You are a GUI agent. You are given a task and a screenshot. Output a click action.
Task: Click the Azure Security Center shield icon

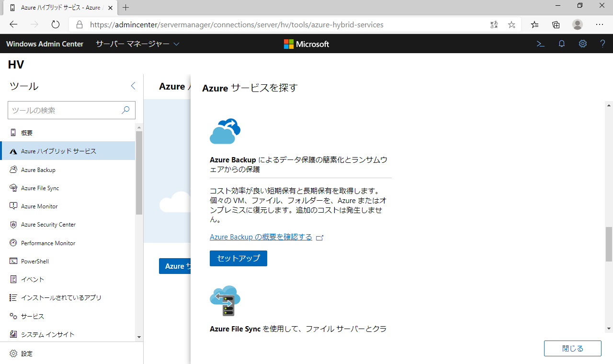point(13,224)
